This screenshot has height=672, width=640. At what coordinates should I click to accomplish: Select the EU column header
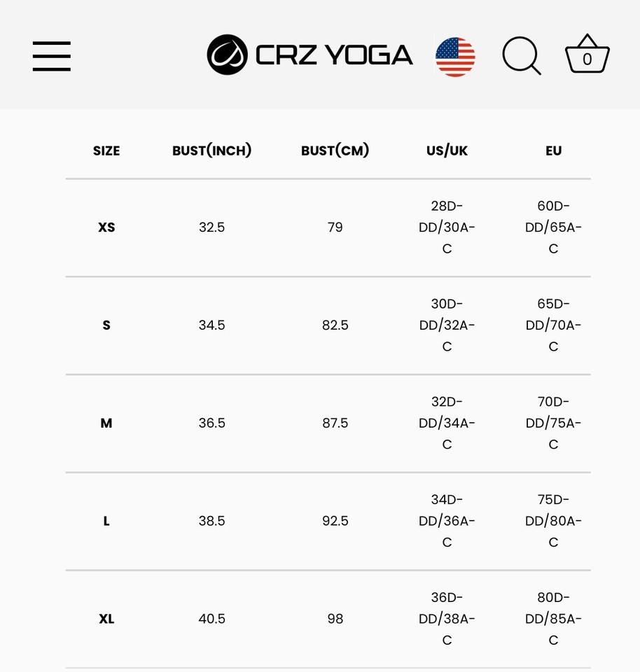[x=553, y=151]
